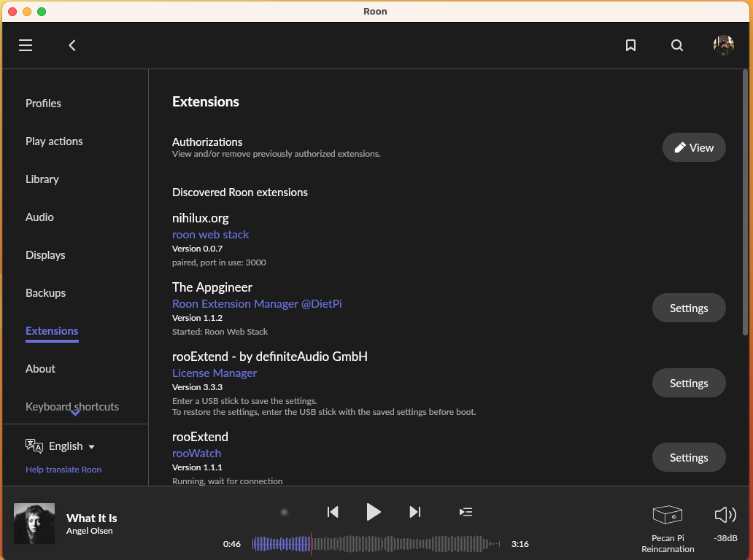Click the settings page vertical scrollbar
This screenshot has width=753, height=560.
[x=745, y=203]
